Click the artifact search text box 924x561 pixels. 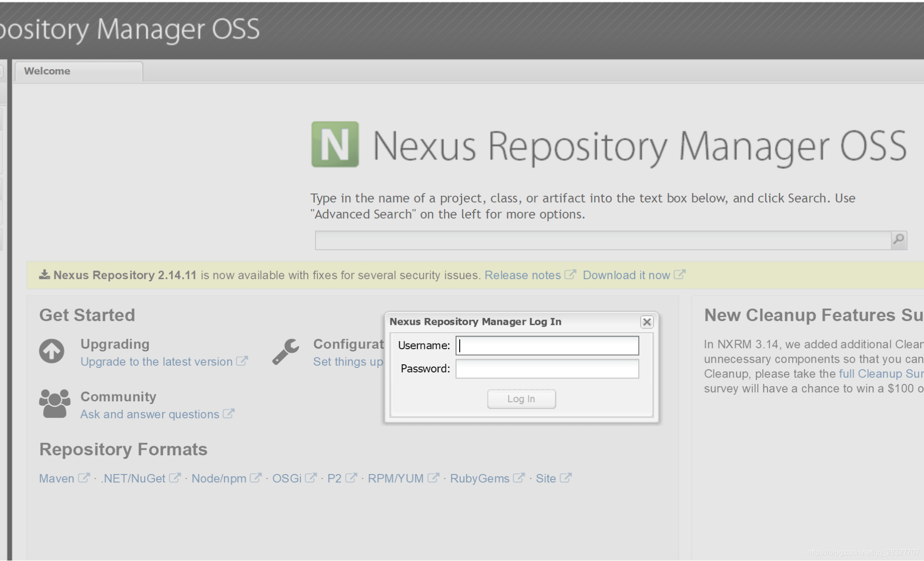tap(602, 240)
